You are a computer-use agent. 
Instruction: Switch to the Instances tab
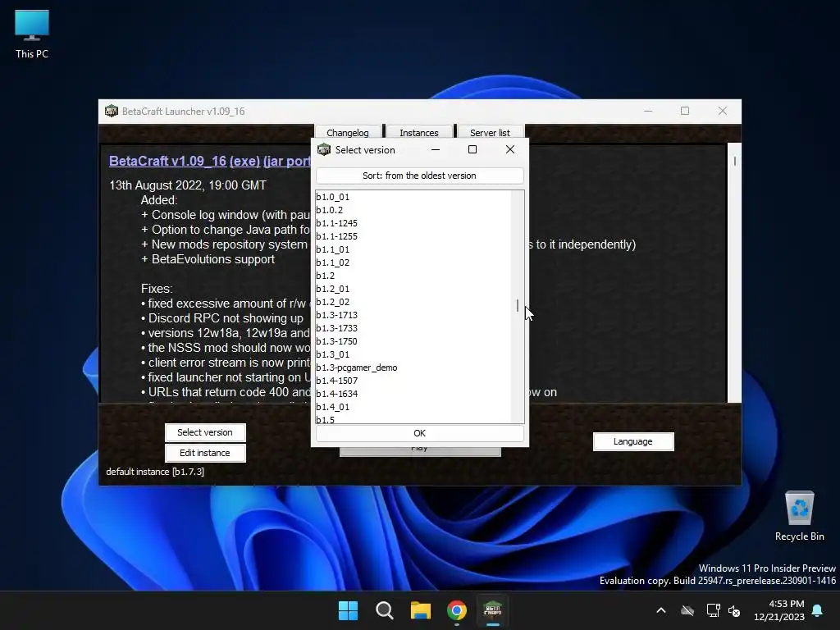(419, 132)
